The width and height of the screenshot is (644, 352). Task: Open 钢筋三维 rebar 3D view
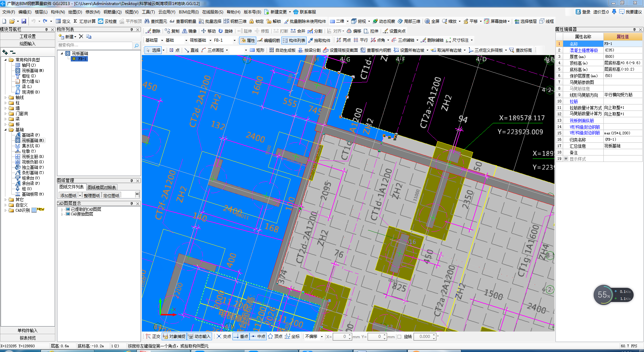pos(235,21)
